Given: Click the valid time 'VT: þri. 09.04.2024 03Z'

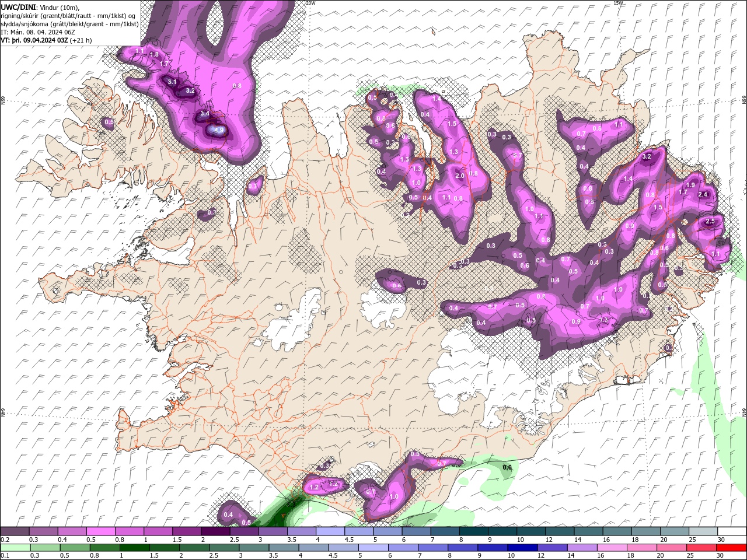Looking at the screenshot, I should tap(34, 40).
